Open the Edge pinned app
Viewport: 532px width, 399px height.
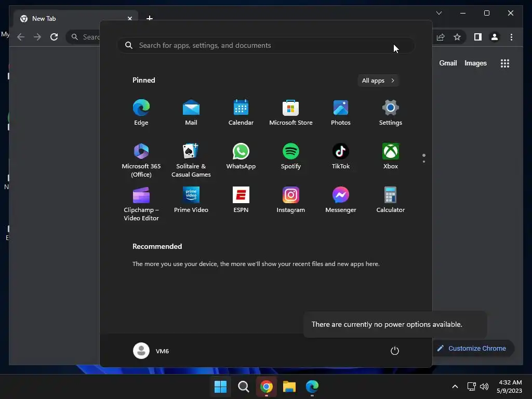tap(141, 112)
